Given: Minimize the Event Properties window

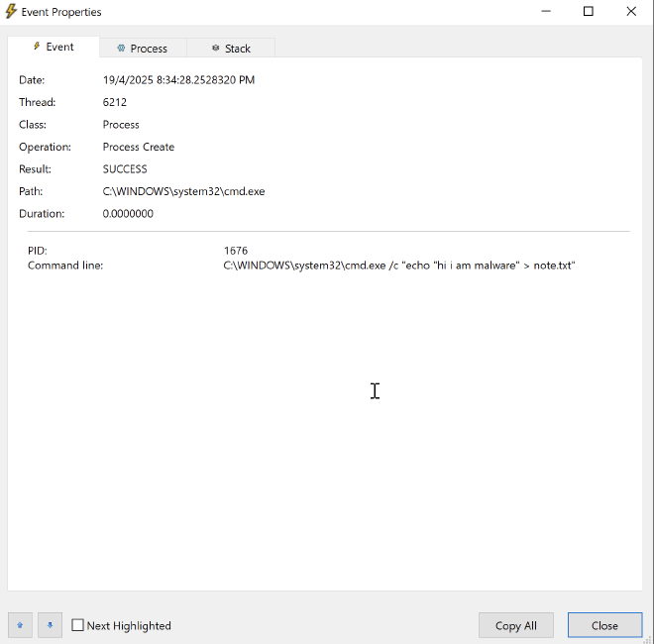Looking at the screenshot, I should [x=545, y=12].
